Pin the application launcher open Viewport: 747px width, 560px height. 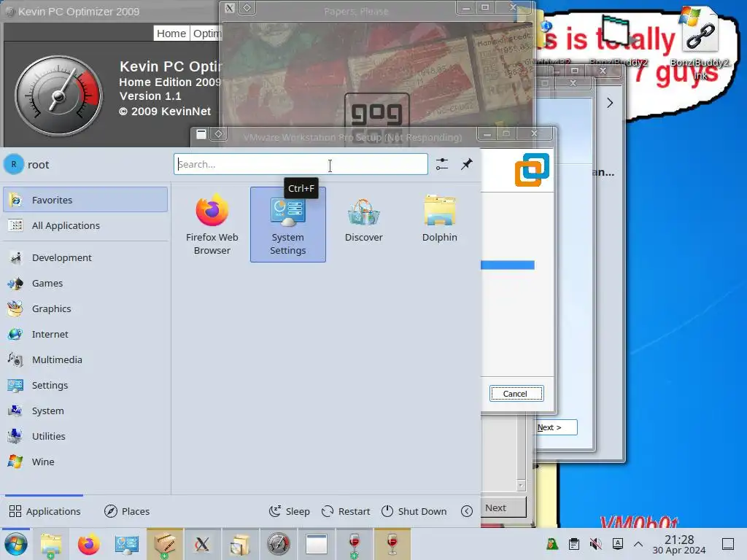click(467, 164)
